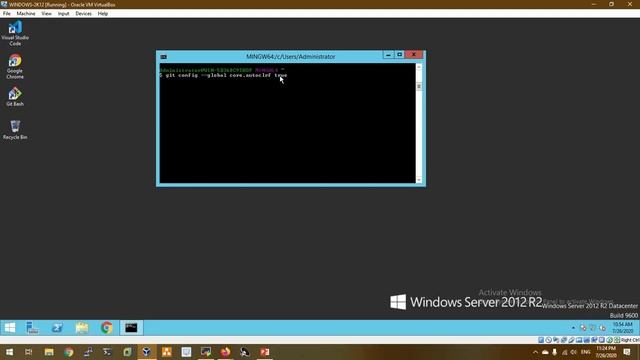Click MINGW64 terminal scroll down arrow
640x360 pixels.
pos(419,180)
